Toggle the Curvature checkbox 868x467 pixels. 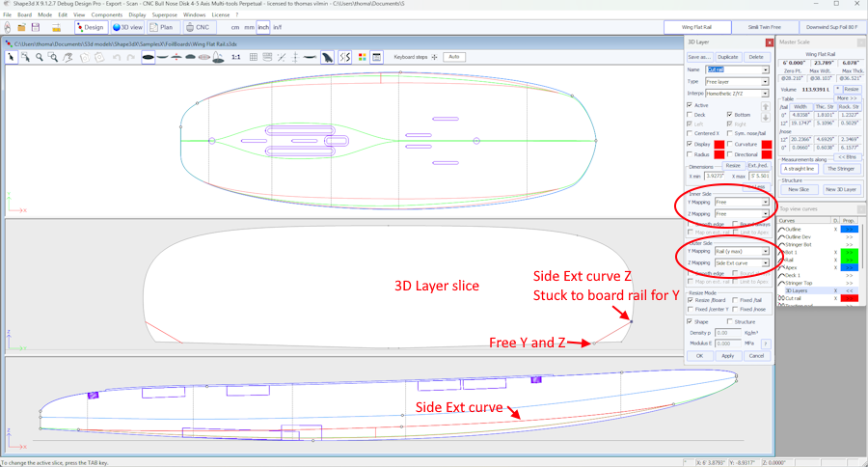point(729,144)
